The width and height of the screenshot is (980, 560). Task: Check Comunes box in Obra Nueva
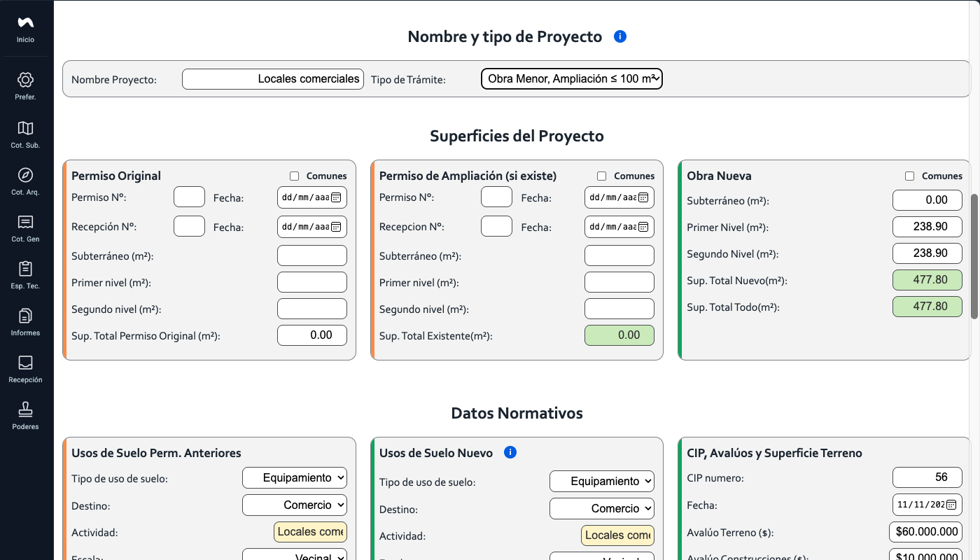coord(909,176)
